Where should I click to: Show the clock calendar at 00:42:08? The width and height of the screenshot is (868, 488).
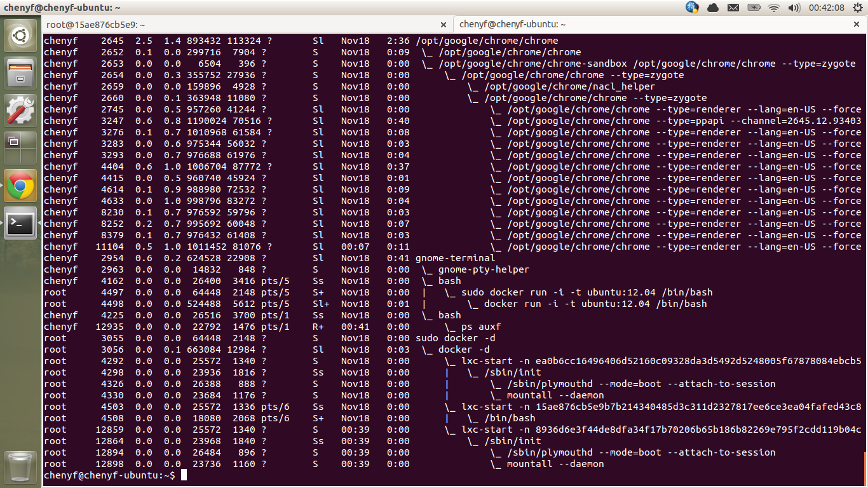click(827, 8)
